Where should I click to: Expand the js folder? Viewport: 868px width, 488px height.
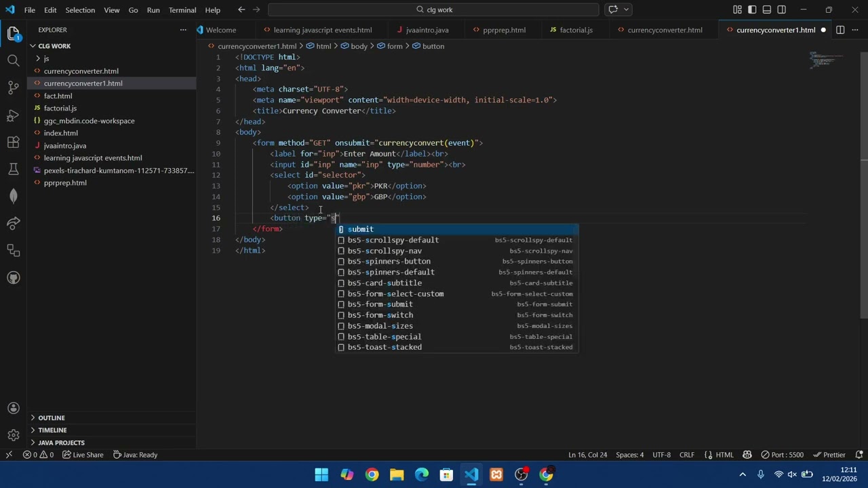[x=46, y=58]
